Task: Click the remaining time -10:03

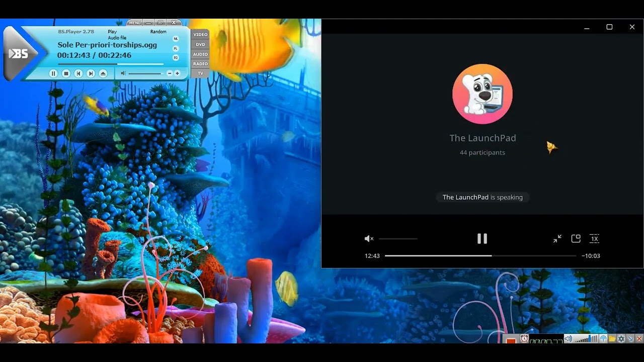Action: point(591,256)
